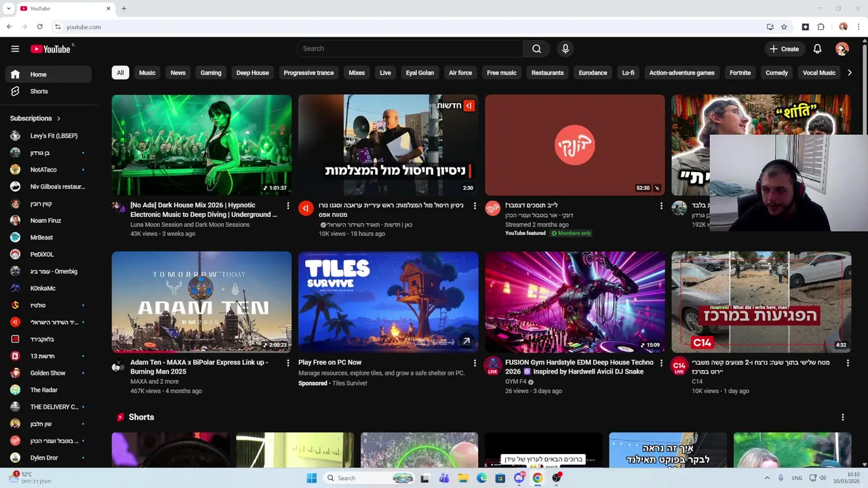The width and height of the screenshot is (868, 488).
Task: Select the Gaming filter chip
Action: point(211,73)
